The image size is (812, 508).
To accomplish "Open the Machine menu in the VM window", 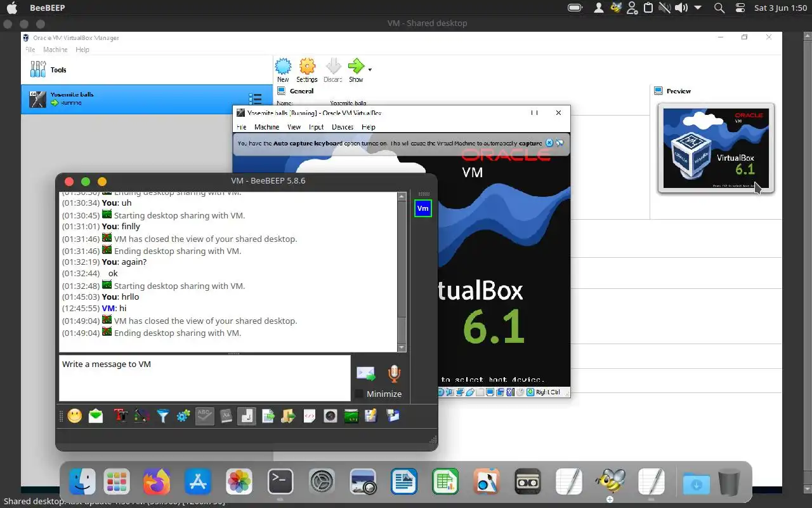I will [x=266, y=127].
